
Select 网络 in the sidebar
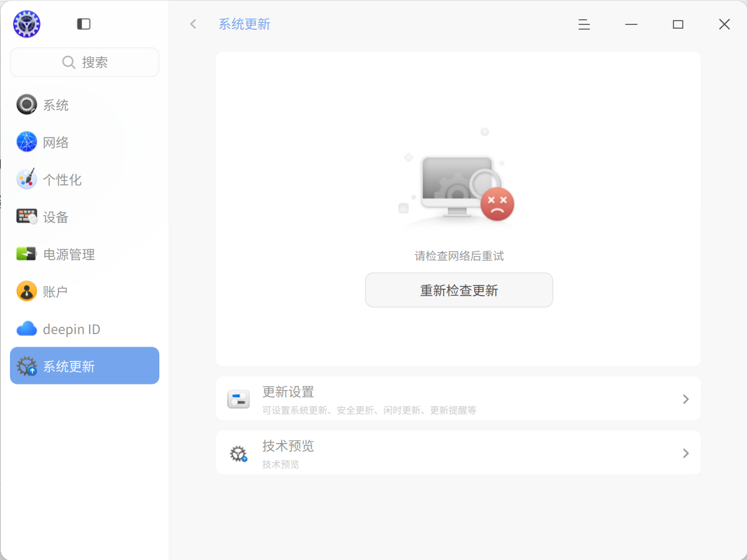click(x=85, y=142)
